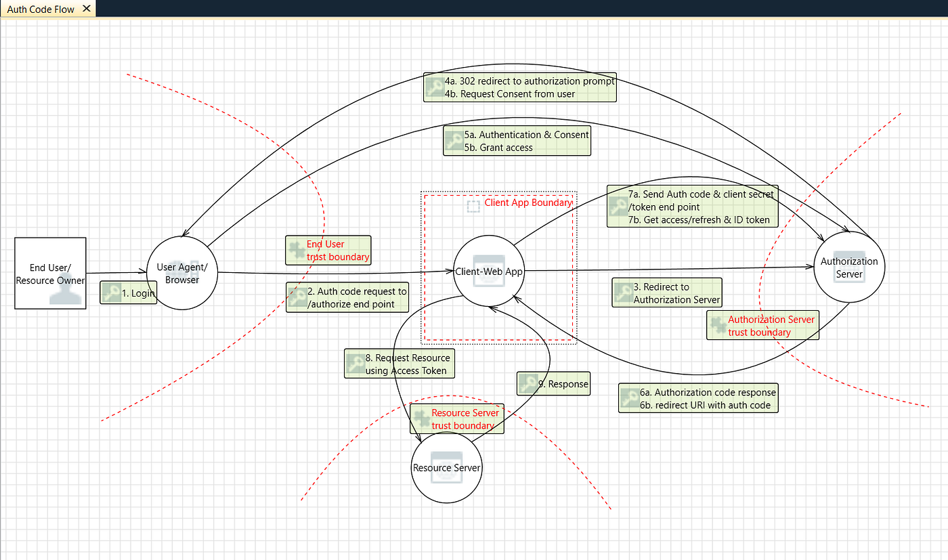Click key icon of '5a. Authentication & Consent' label

454,140
